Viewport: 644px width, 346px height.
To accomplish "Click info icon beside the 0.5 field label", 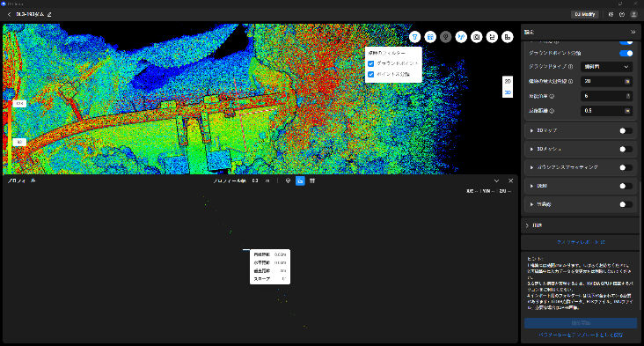I will pos(552,111).
